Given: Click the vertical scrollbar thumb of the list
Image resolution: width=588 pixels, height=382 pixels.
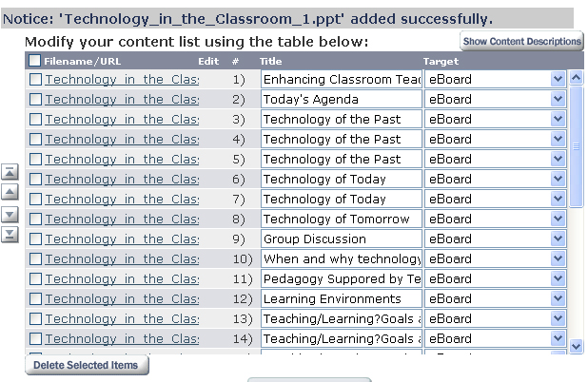Looking at the screenshot, I should [x=575, y=146].
